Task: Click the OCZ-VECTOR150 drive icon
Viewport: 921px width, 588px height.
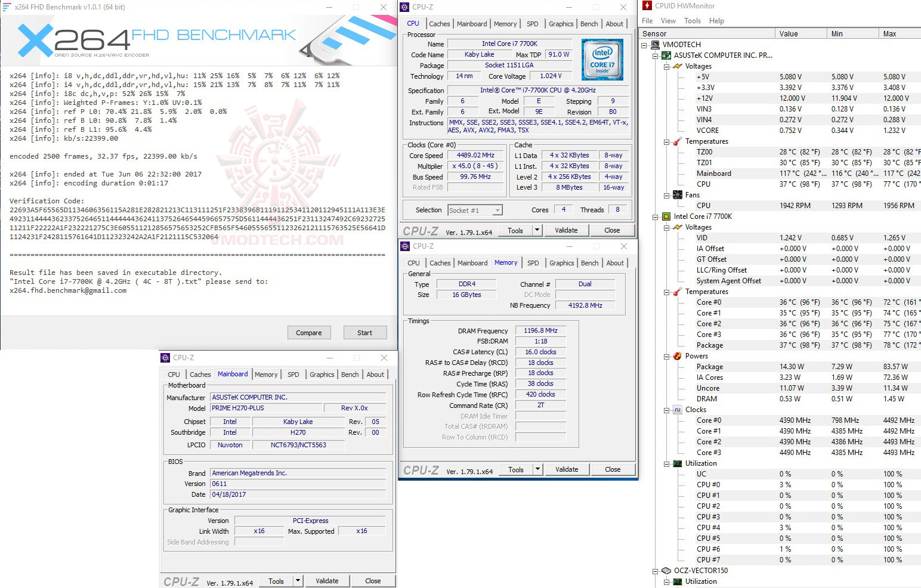Action: coord(667,571)
